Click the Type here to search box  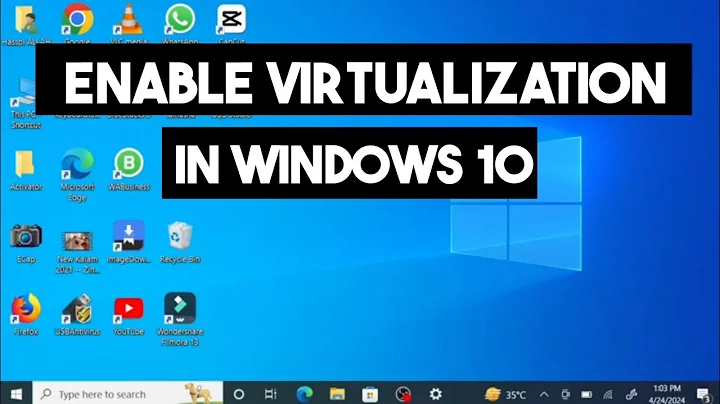pyautogui.click(x=128, y=394)
